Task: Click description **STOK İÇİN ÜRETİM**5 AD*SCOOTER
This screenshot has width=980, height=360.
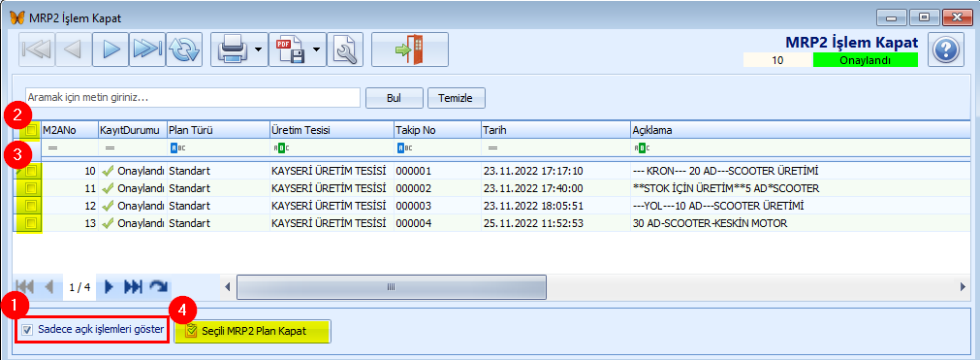Action: click(726, 188)
